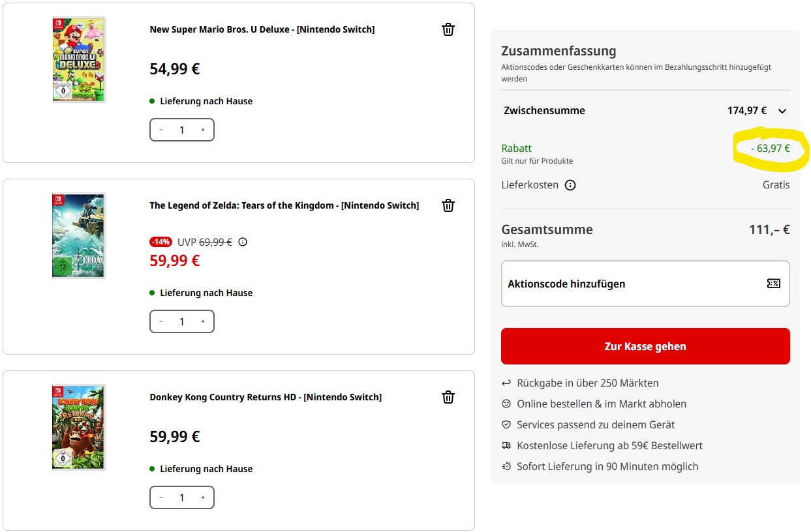Viewport: 811px width, 532px height.
Task: Decrease quantity of Donkey Kong with minus stepper
Action: click(161, 497)
